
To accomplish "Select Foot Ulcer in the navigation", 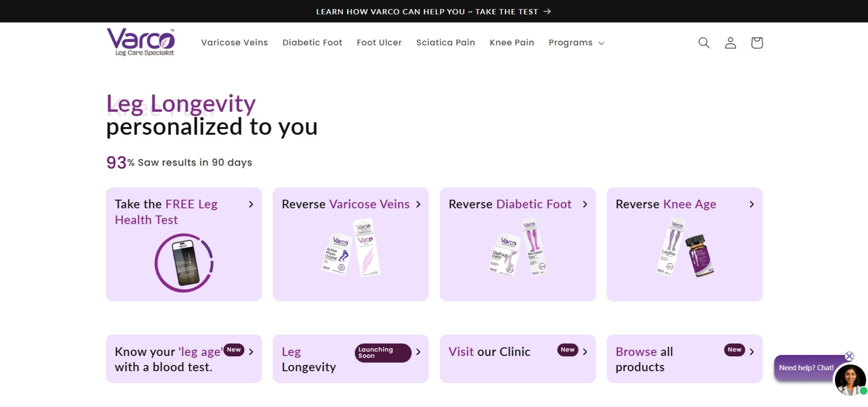I will (x=379, y=43).
